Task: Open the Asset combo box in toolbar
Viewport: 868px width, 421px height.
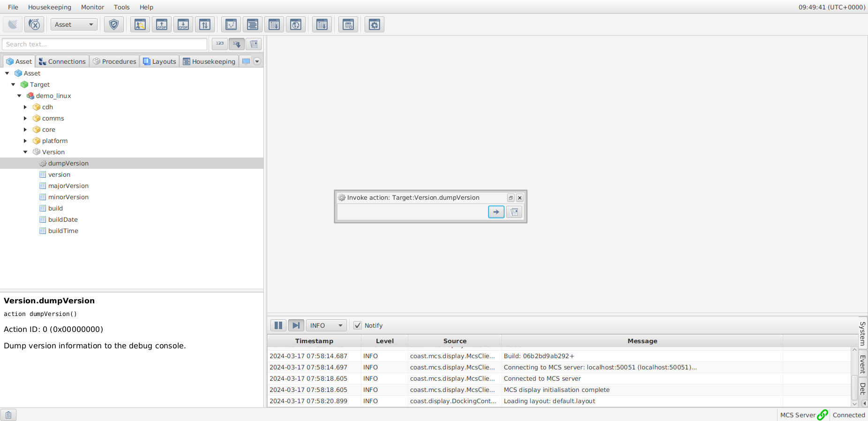Action: point(74,24)
